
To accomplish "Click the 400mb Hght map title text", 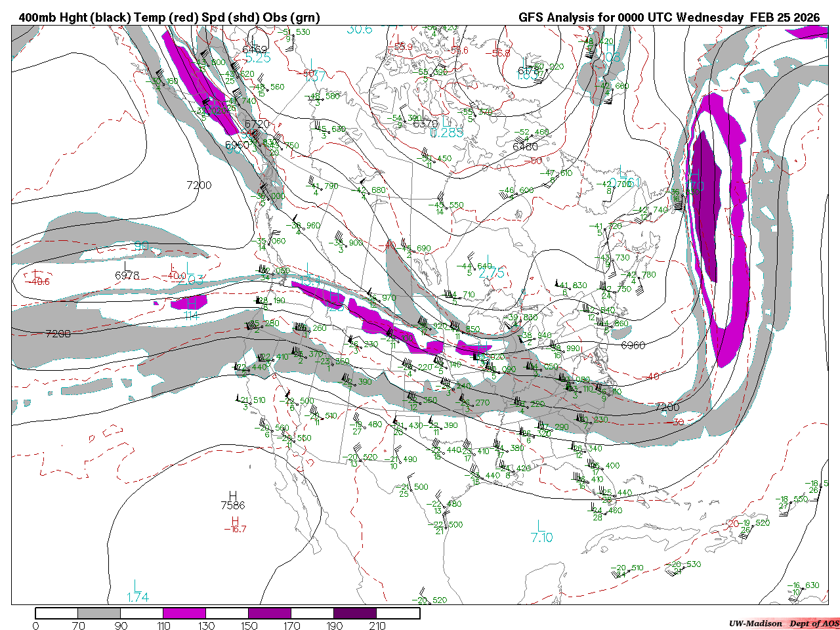I will point(169,18).
